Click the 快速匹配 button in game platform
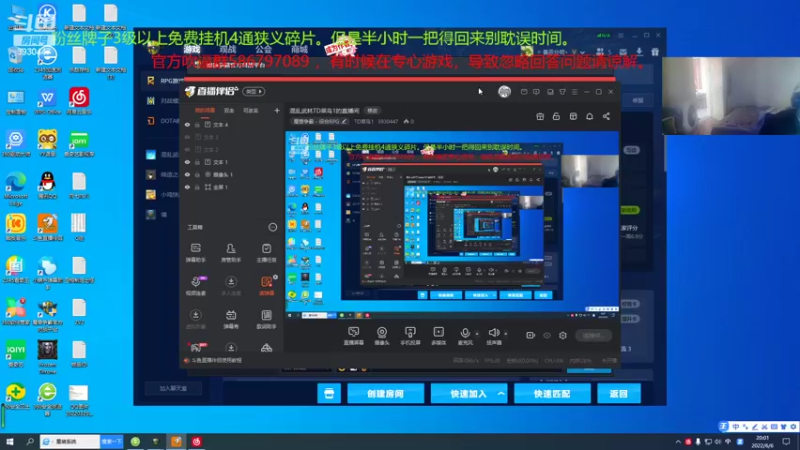 click(x=552, y=394)
